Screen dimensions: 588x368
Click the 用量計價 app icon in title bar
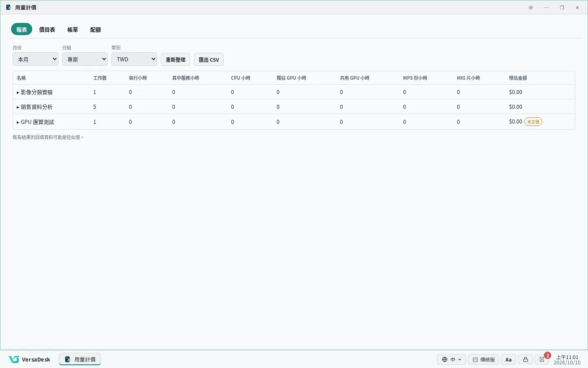click(9, 7)
